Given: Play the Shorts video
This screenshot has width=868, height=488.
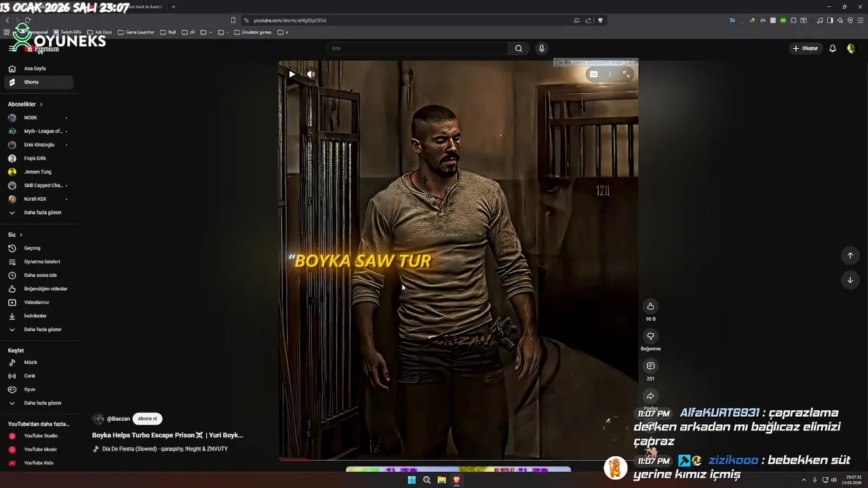Looking at the screenshot, I should [292, 75].
